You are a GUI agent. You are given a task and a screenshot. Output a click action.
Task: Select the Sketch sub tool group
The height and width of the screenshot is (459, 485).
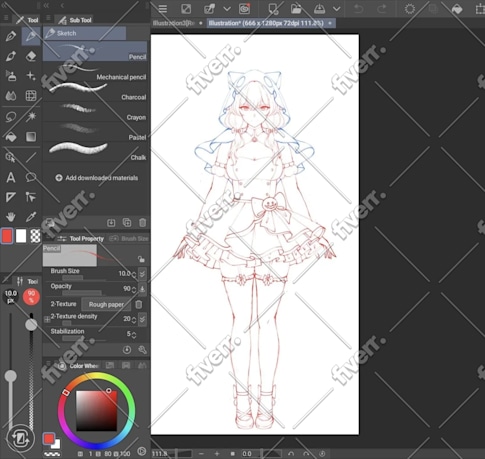[85, 33]
